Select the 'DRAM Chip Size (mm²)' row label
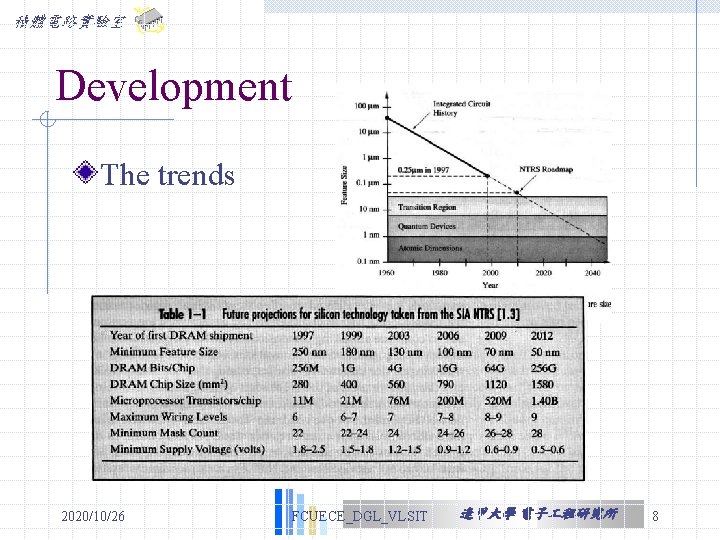 (169, 384)
